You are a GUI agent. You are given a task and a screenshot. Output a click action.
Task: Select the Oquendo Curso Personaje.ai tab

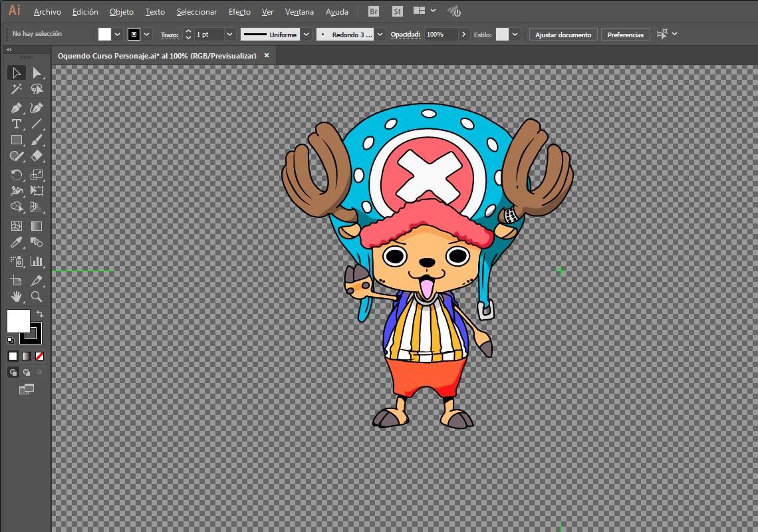(x=157, y=56)
